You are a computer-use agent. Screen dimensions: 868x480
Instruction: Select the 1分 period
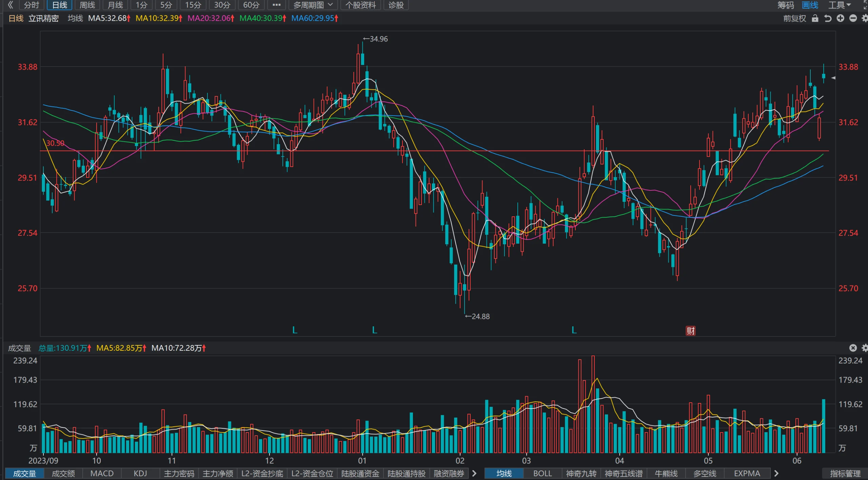pyautogui.click(x=141, y=5)
